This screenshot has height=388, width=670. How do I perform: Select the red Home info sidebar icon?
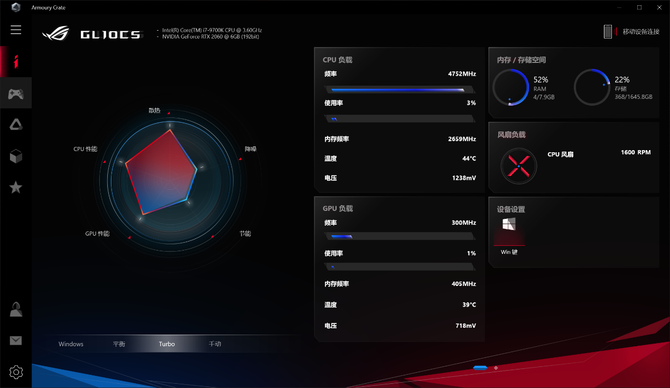(x=16, y=62)
